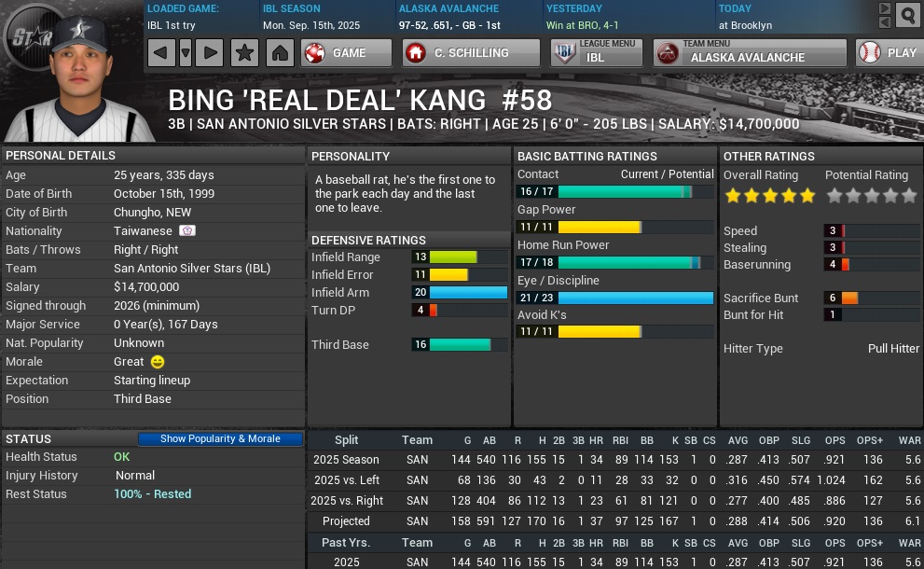Click the baseball icon next to PLAY
The width and height of the screenshot is (924, 569).
871,53
